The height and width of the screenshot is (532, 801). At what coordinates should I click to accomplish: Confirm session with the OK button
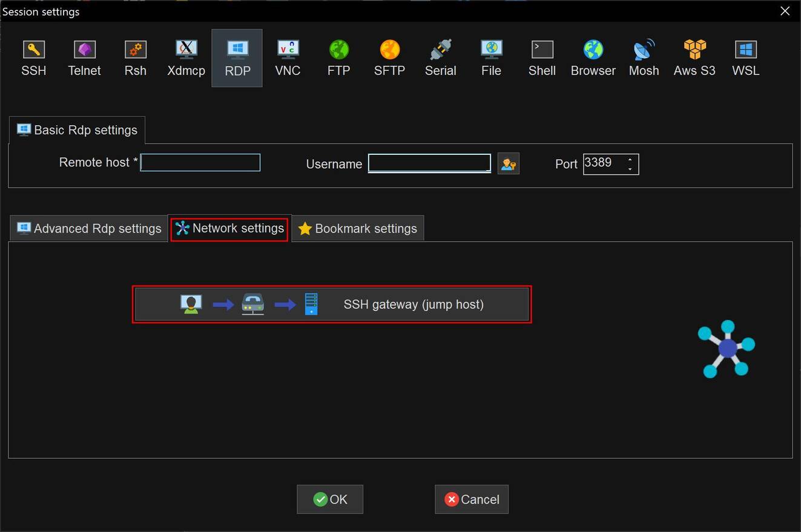pos(330,499)
